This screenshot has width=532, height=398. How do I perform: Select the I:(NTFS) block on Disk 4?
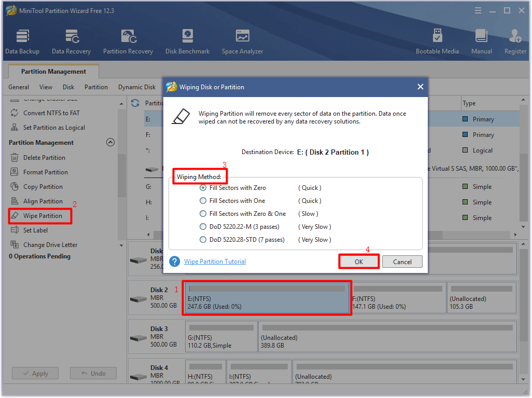[259, 372]
